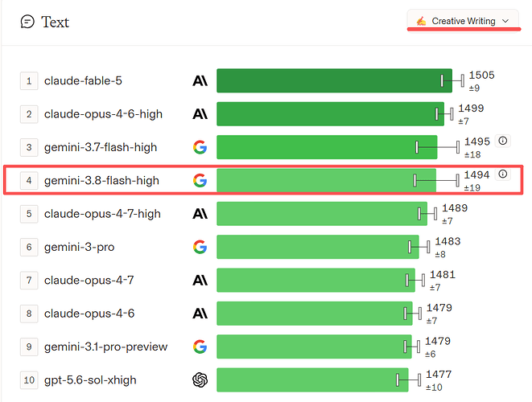532x402 pixels.
Task: Open the claude-fable-5 model link
Action: (x=83, y=80)
